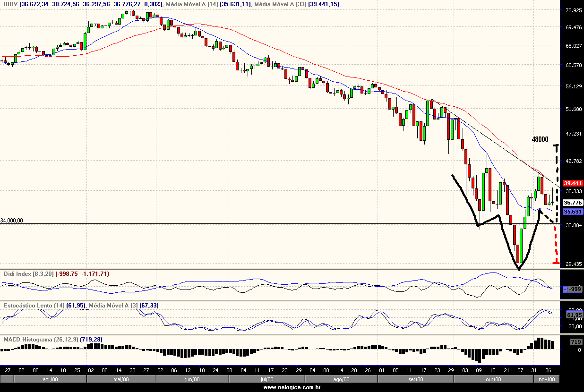
Task: Click the 69.476 price axis label
Action: point(574,27)
